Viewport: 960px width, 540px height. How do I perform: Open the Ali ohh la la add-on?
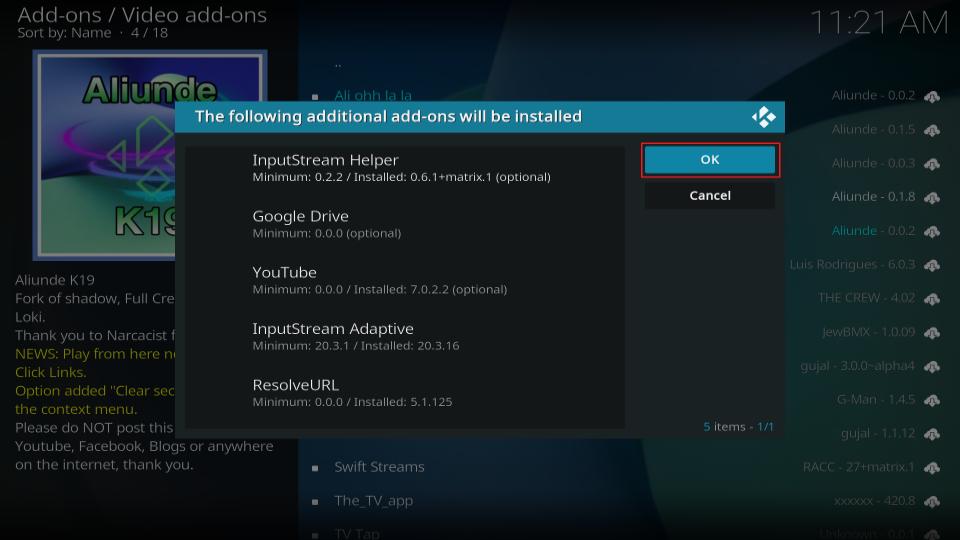pos(373,96)
